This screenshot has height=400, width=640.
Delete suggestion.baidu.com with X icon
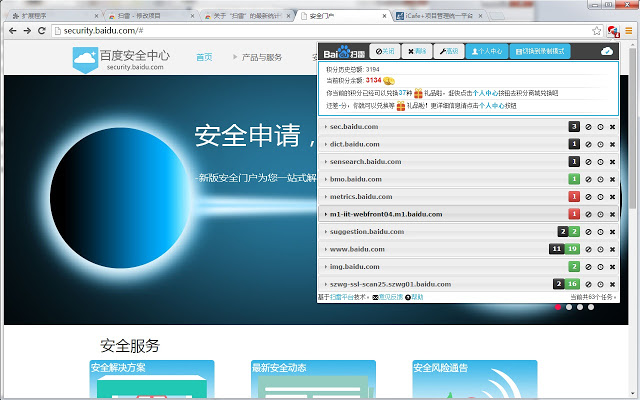(x=612, y=232)
